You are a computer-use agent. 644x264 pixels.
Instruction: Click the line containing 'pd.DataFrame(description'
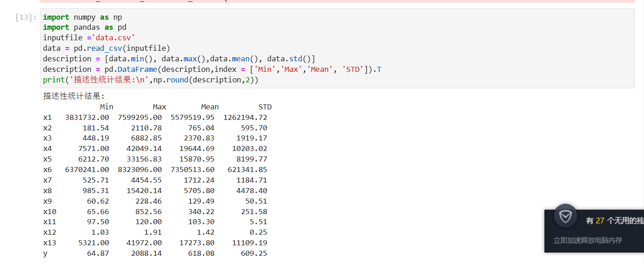[212, 70]
